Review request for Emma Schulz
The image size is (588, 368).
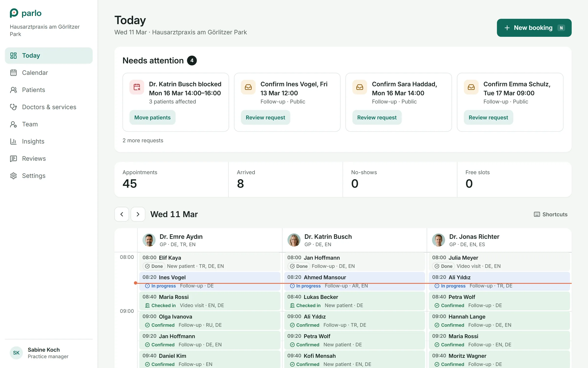pos(488,118)
